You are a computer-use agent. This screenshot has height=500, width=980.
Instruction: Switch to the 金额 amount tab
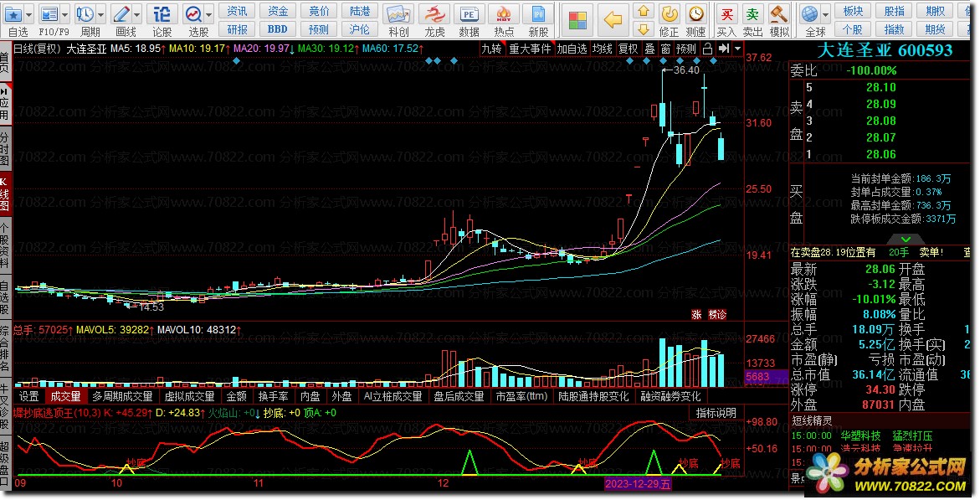pyautogui.click(x=236, y=397)
